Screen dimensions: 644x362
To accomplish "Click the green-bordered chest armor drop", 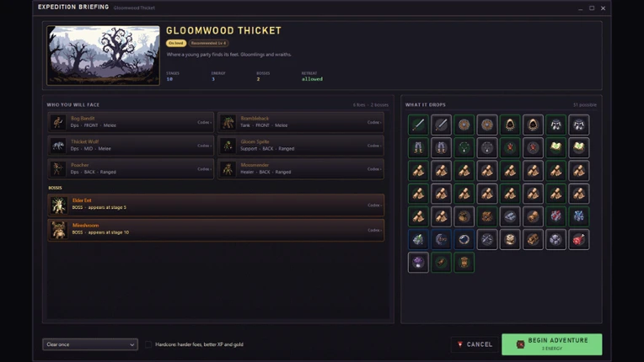I will point(556,125).
